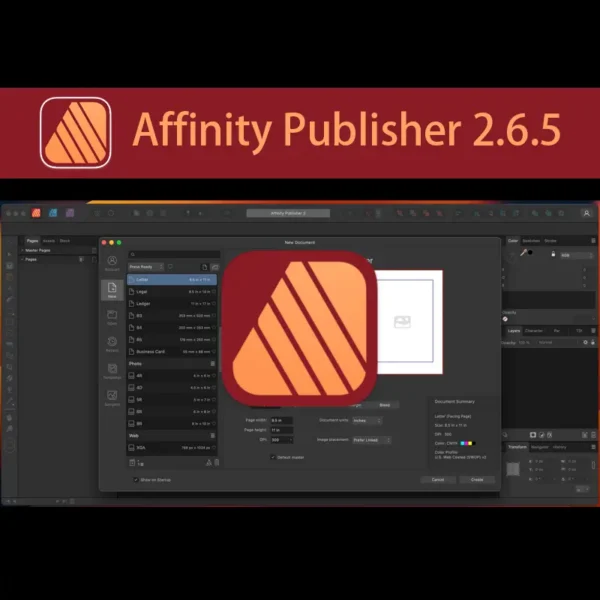Image resolution: width=600 pixels, height=600 pixels.
Task: Open the DPI value dropdown
Action: 291,440
